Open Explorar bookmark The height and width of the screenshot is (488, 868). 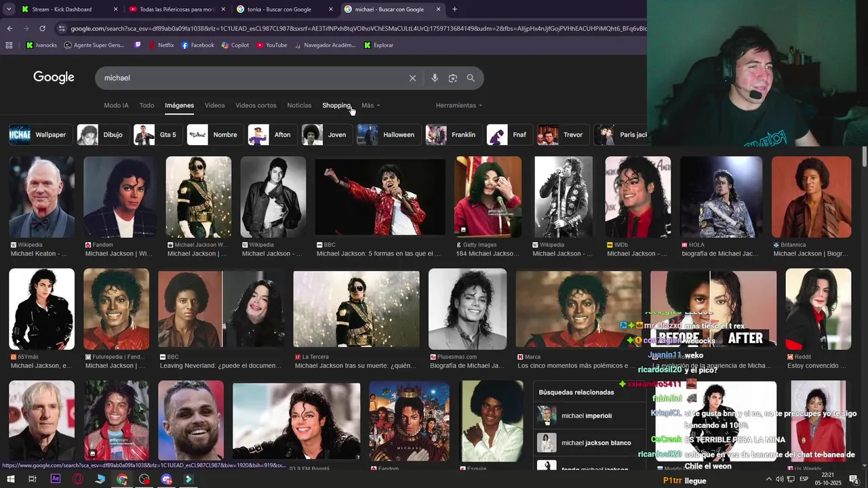[378, 45]
